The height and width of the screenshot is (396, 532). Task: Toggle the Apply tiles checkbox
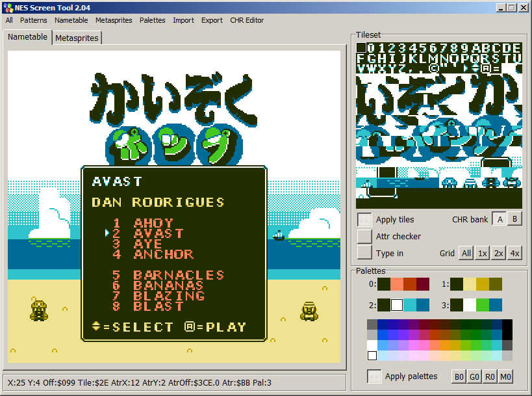click(364, 220)
